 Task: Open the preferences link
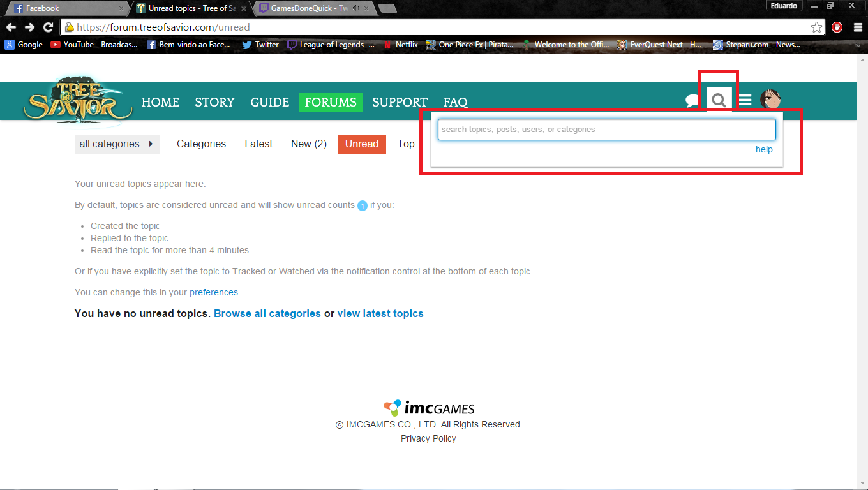pyautogui.click(x=213, y=292)
